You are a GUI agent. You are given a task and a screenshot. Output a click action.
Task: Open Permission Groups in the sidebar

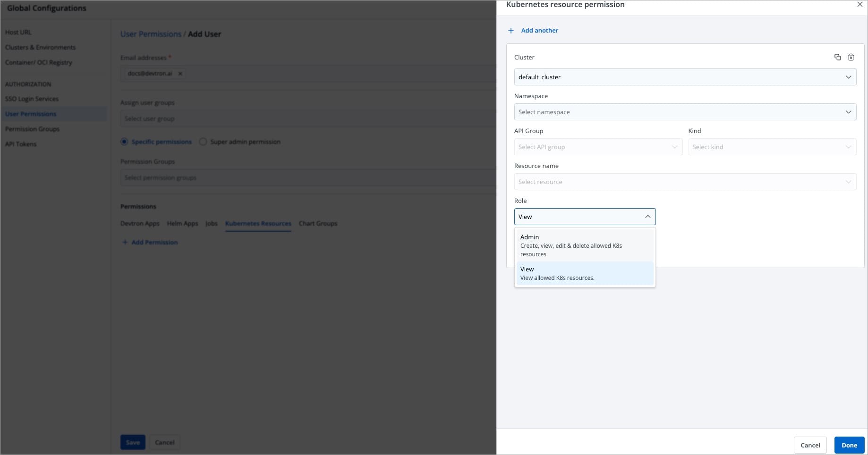coord(32,129)
